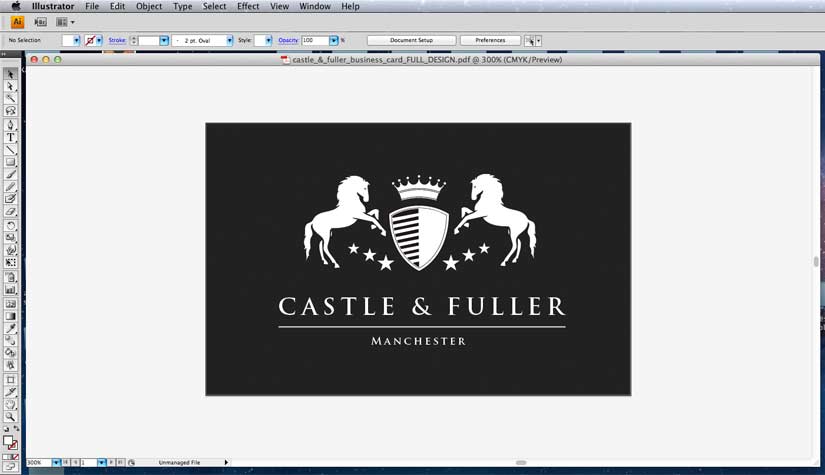Open the File menu
This screenshot has height=475, width=825.
tap(92, 6)
